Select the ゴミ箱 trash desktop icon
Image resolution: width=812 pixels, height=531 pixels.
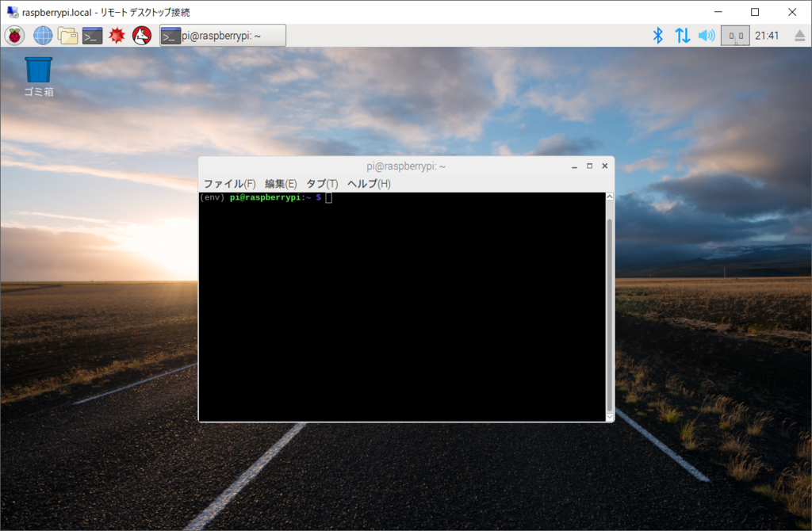(39, 77)
